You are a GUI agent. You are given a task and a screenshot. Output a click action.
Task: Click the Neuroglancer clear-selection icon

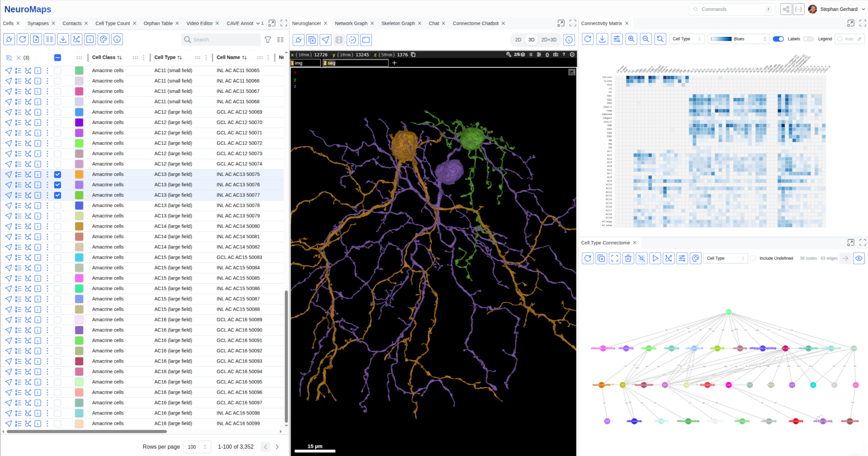312,40
